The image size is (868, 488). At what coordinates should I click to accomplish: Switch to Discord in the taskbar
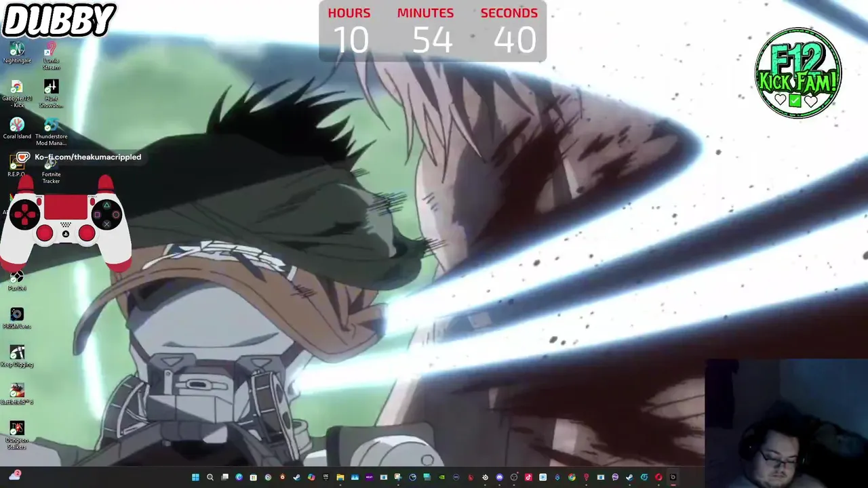coord(499,477)
